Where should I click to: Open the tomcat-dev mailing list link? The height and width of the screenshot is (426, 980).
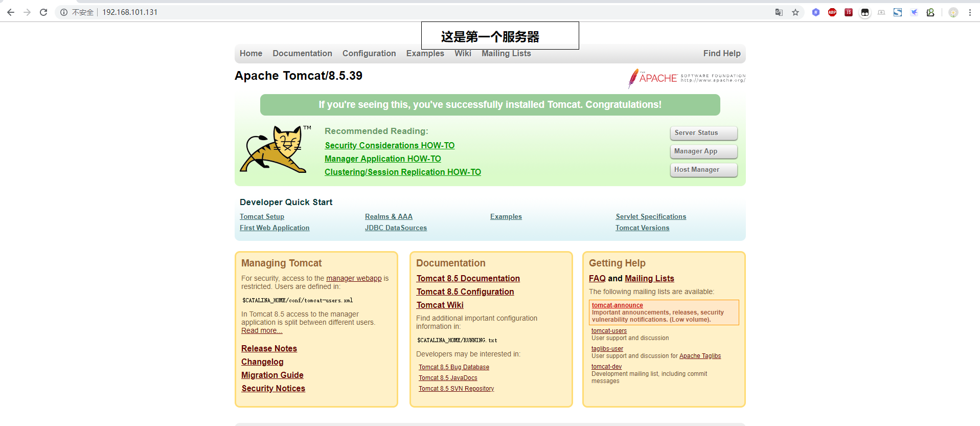tap(606, 367)
